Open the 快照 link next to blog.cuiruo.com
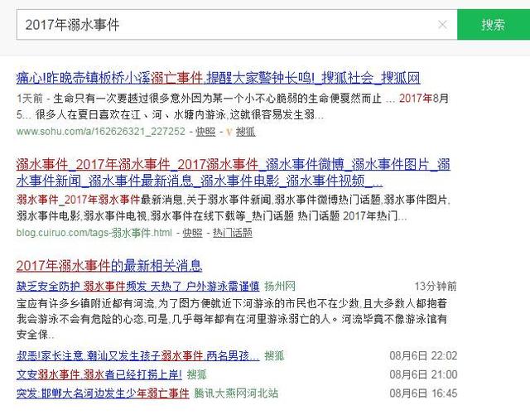 pyautogui.click(x=193, y=233)
